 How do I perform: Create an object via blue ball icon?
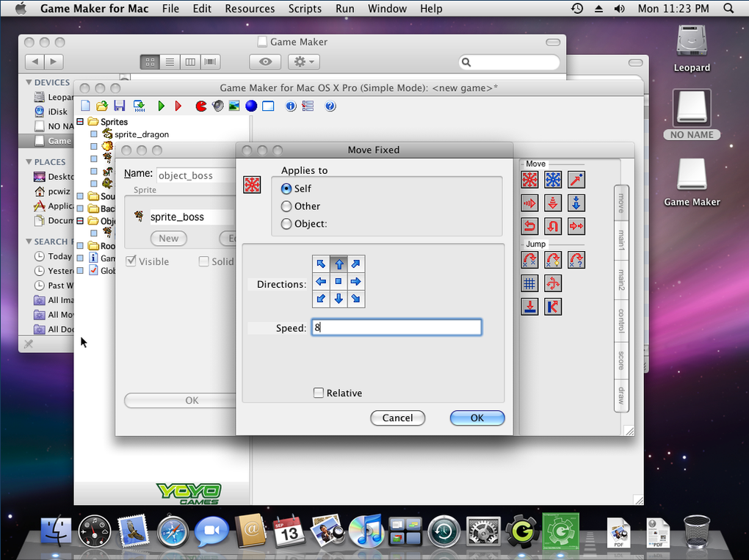pos(251,106)
